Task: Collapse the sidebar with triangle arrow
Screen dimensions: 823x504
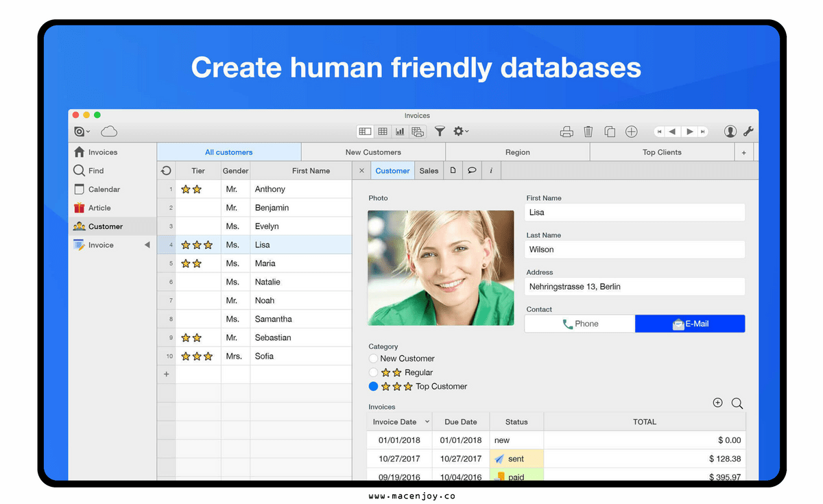Action: click(147, 245)
